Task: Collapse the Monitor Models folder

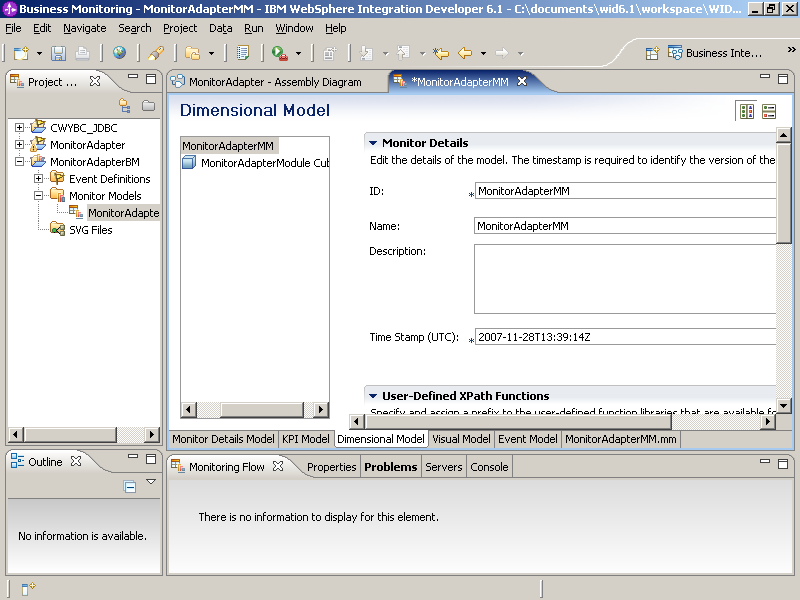Action: (38, 195)
